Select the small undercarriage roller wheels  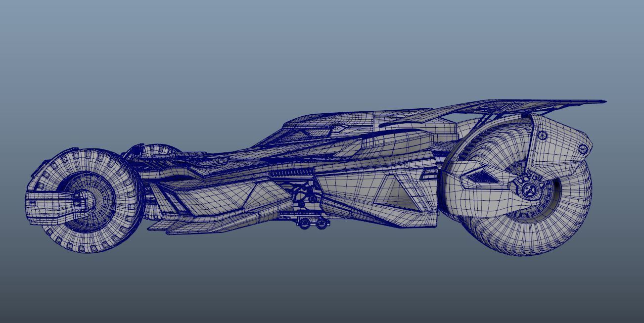(314, 224)
